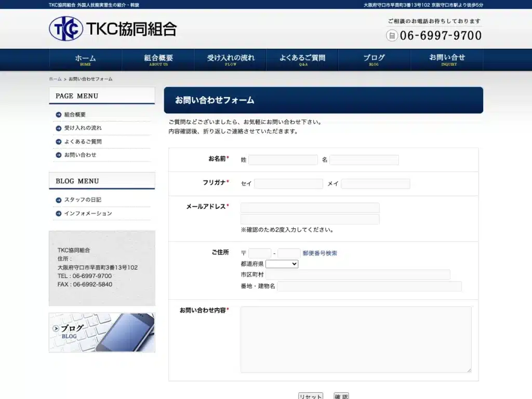Click the お問い合わせフォーム page title
This screenshot has height=399, width=532.
[x=215, y=100]
